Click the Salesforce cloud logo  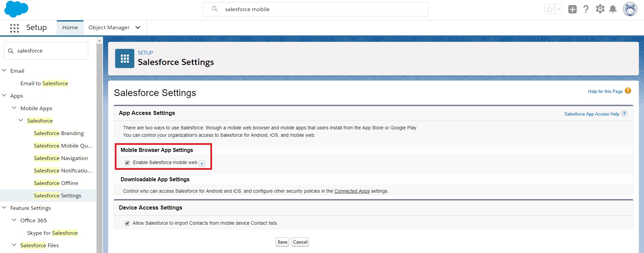click(16, 9)
